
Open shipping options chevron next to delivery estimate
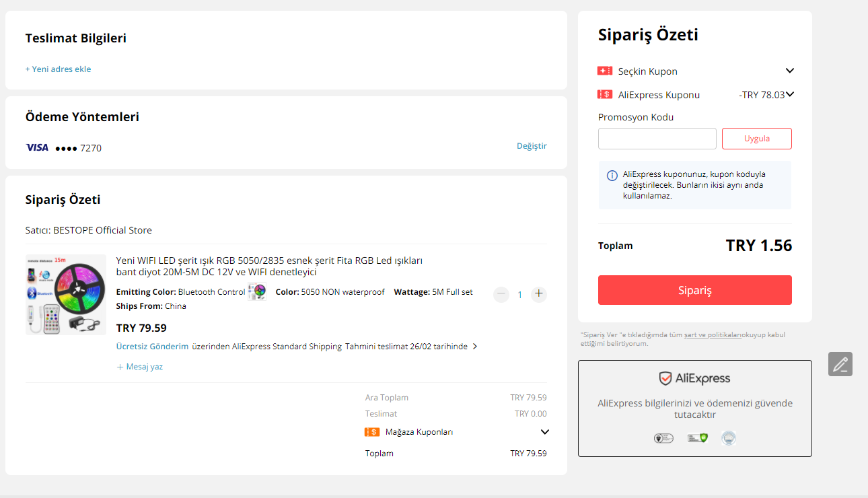tap(475, 347)
